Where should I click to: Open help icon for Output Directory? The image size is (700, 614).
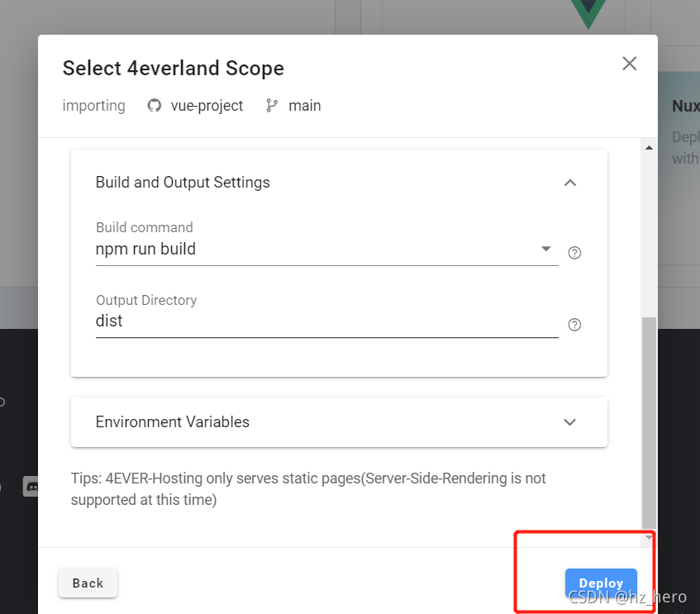[574, 325]
